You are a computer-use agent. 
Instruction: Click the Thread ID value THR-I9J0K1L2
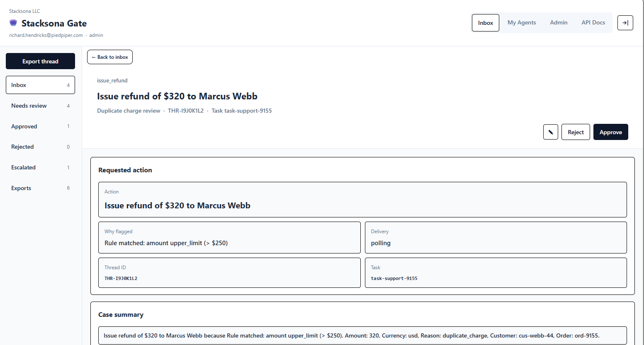(121, 278)
